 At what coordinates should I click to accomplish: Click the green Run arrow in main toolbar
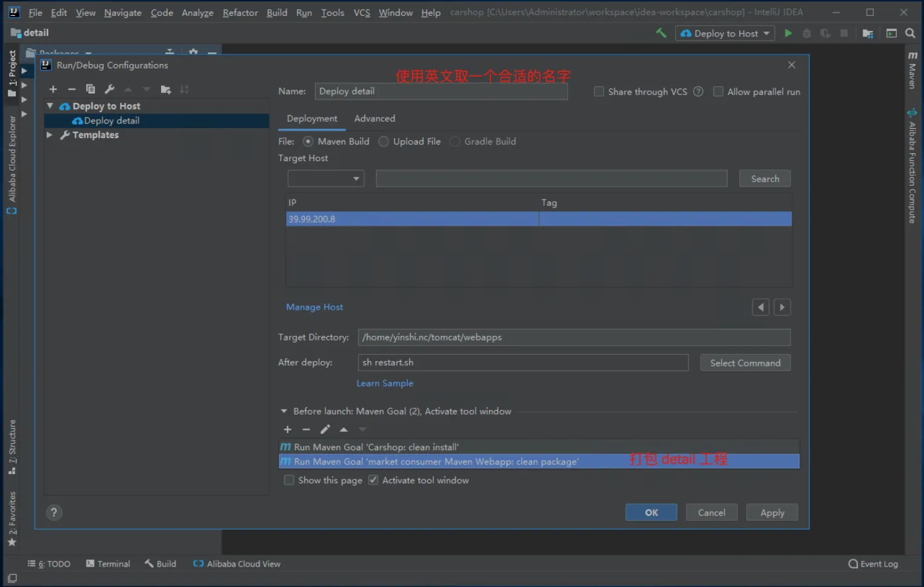[788, 33]
